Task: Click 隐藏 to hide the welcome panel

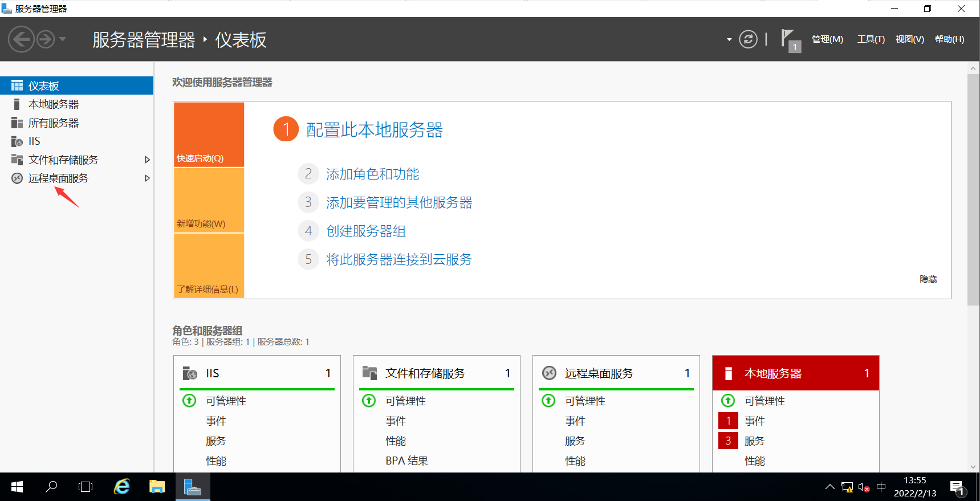Action: tap(928, 279)
